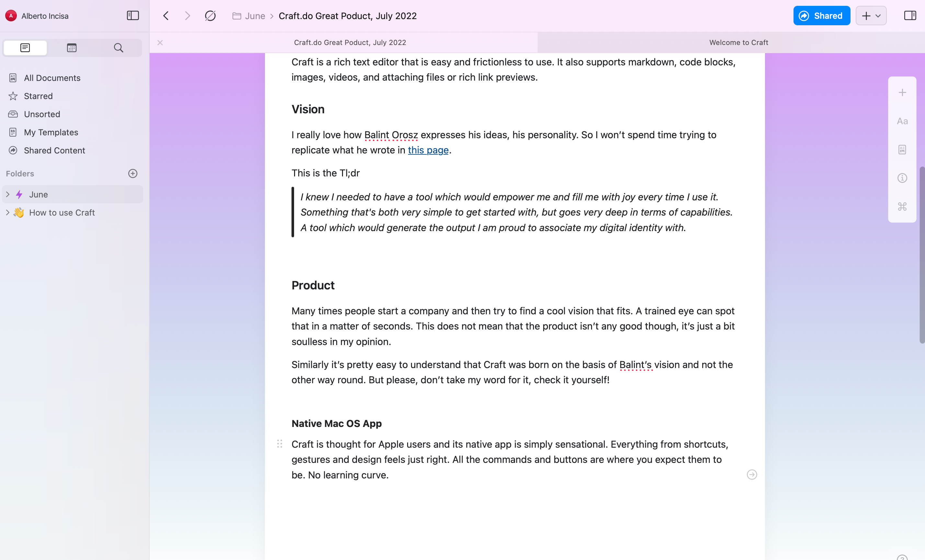Image resolution: width=925 pixels, height=560 pixels.
Task: Click the All Documents icon
Action: (13, 78)
